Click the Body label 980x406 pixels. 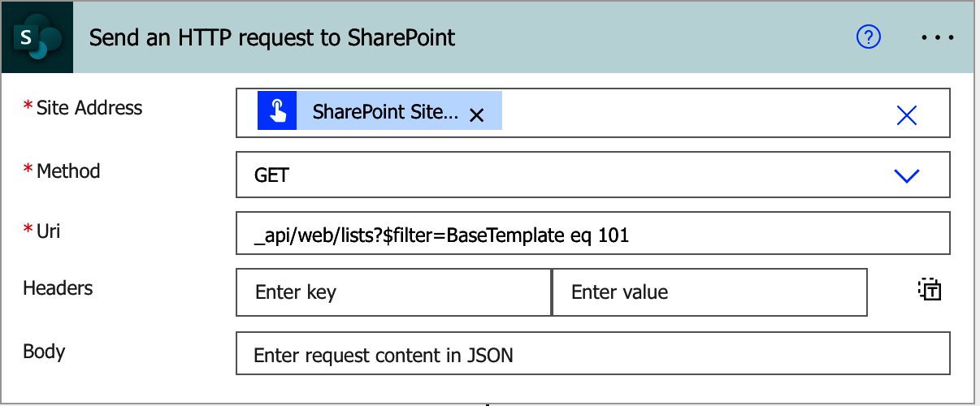tap(44, 352)
